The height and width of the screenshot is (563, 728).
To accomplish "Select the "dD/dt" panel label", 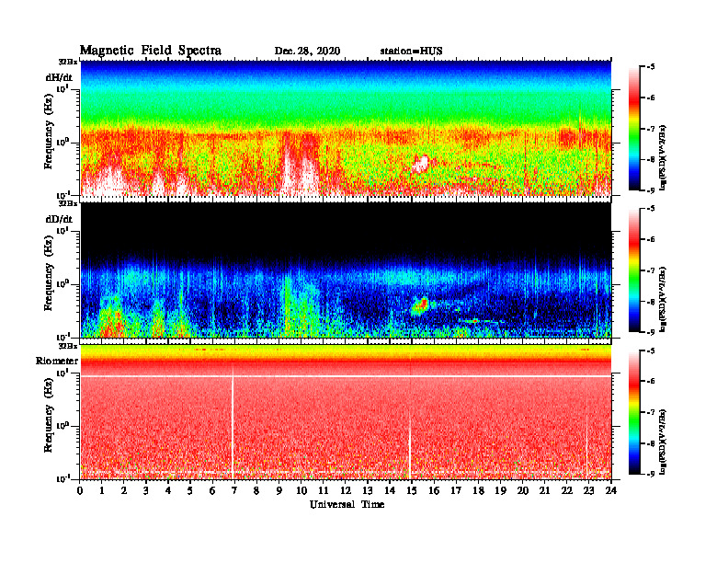I will [59, 219].
